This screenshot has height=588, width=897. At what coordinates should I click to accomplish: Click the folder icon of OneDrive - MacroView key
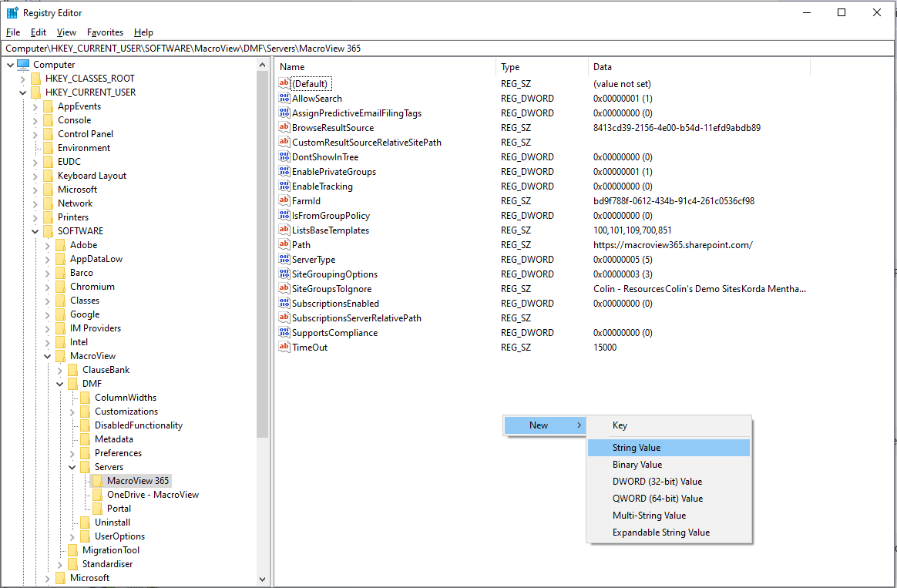tap(97, 495)
